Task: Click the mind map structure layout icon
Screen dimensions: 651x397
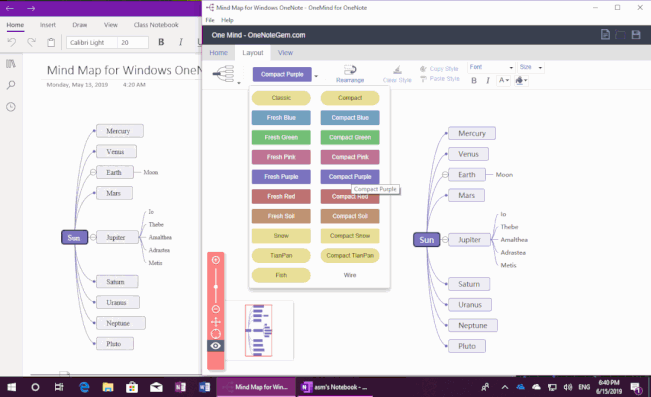Action: [x=224, y=74]
